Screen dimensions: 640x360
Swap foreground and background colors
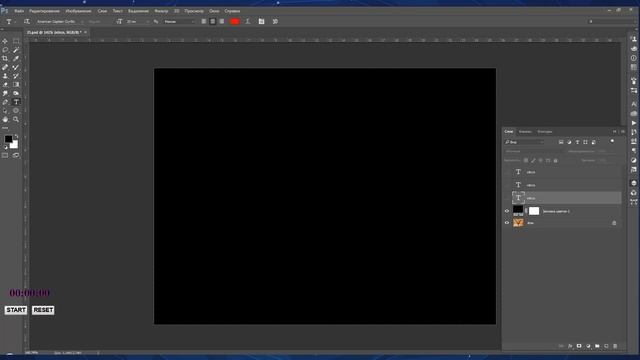coord(16,136)
